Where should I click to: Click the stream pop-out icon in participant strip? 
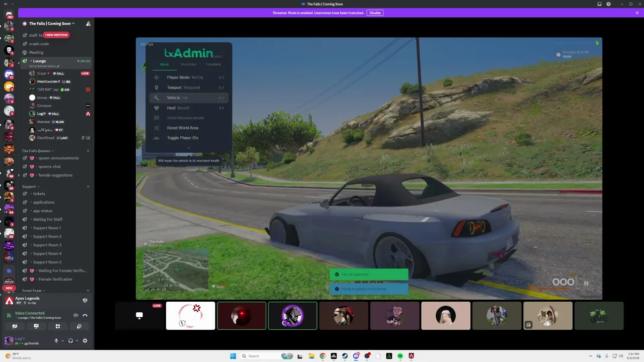[x=139, y=316]
